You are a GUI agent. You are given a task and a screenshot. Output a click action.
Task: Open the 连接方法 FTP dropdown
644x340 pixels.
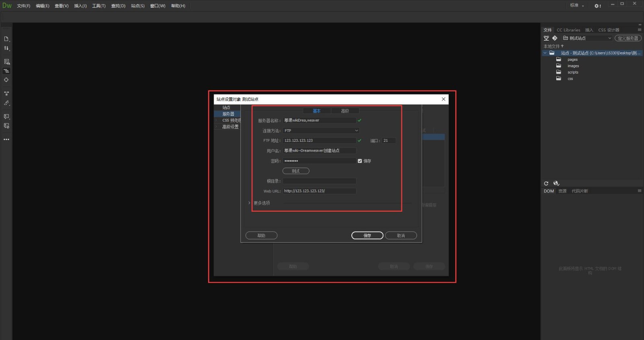click(321, 130)
